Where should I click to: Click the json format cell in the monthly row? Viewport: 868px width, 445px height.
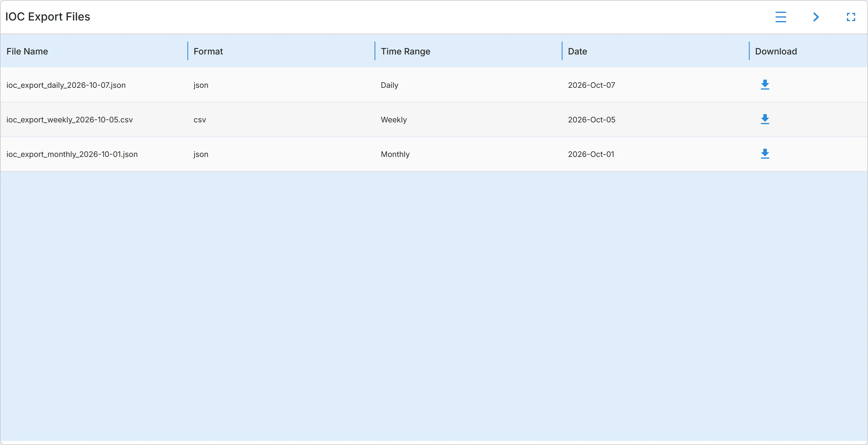[201, 154]
